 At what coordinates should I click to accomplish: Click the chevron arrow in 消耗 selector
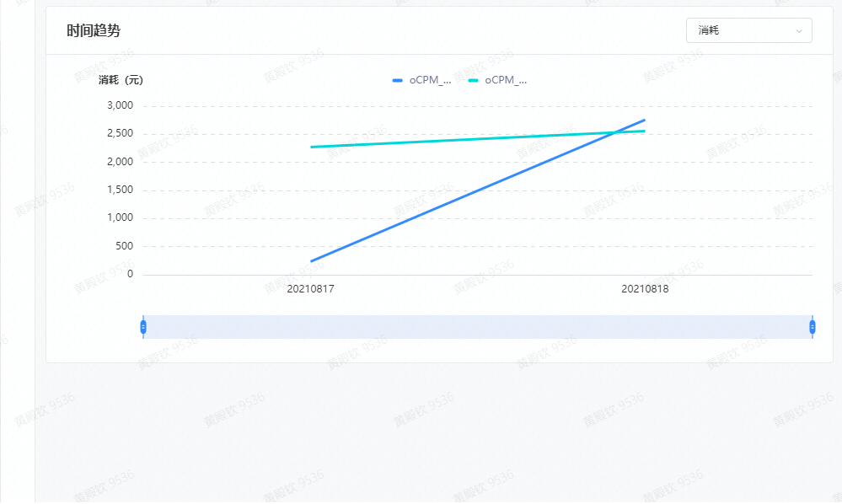click(798, 31)
